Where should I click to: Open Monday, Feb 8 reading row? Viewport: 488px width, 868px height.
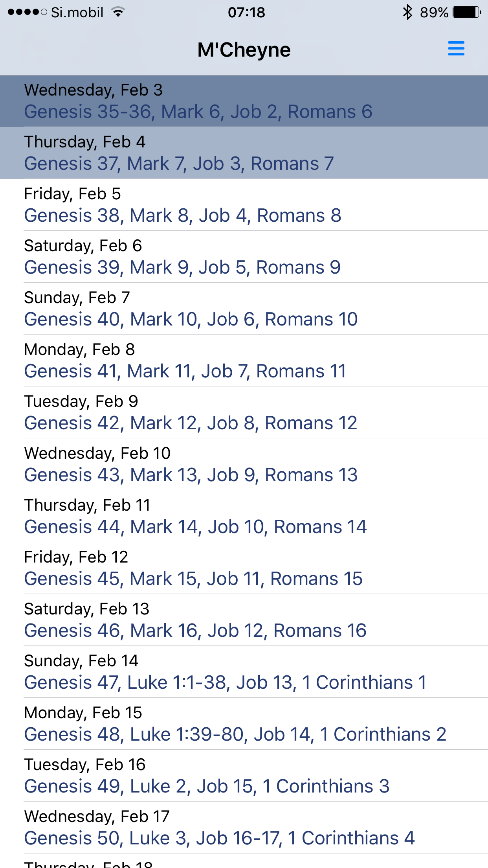[x=244, y=360]
